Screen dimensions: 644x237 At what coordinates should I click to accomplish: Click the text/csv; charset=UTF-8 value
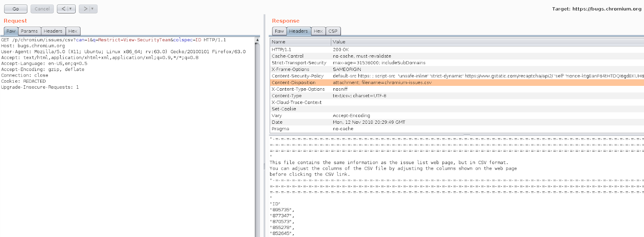[x=359, y=96]
